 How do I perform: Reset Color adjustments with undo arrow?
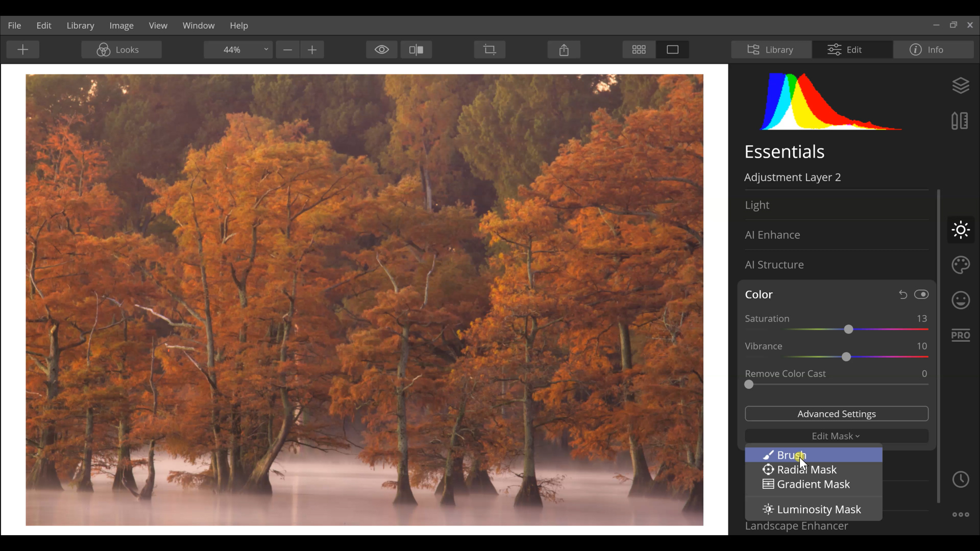coord(902,295)
